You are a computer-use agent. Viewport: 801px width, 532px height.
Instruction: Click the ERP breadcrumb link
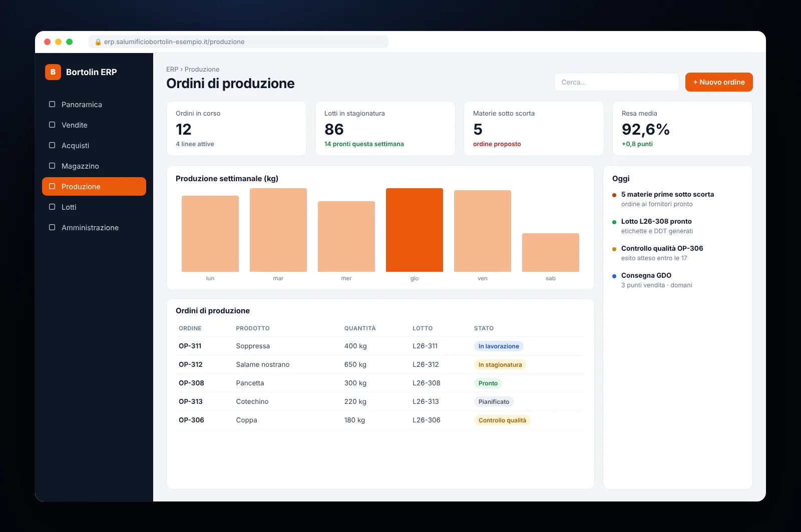click(172, 70)
